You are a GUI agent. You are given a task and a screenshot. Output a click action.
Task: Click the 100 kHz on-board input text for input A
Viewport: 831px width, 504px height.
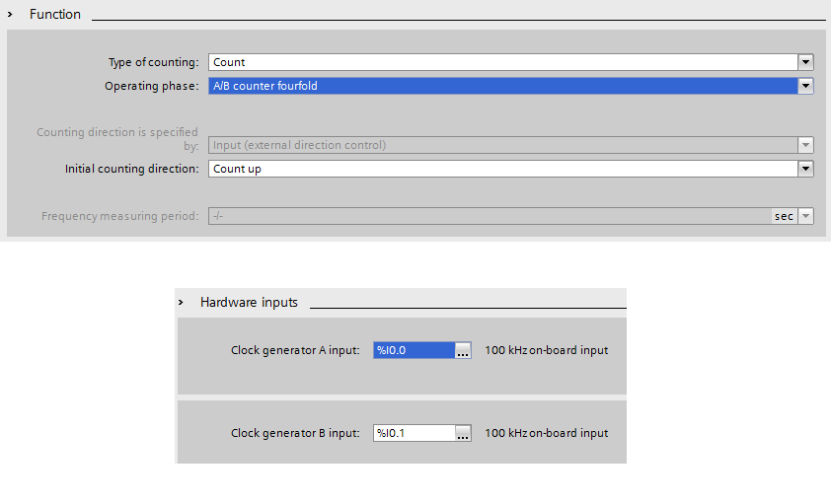click(547, 350)
